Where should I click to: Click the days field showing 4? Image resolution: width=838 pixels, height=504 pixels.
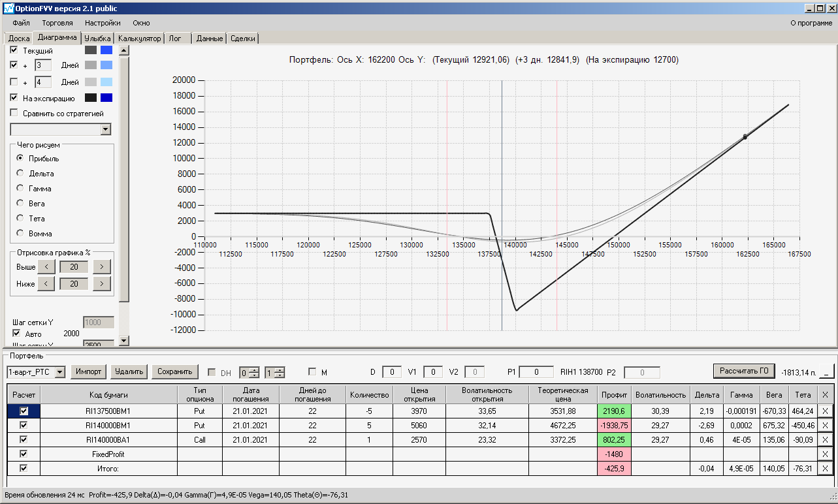tap(42, 82)
